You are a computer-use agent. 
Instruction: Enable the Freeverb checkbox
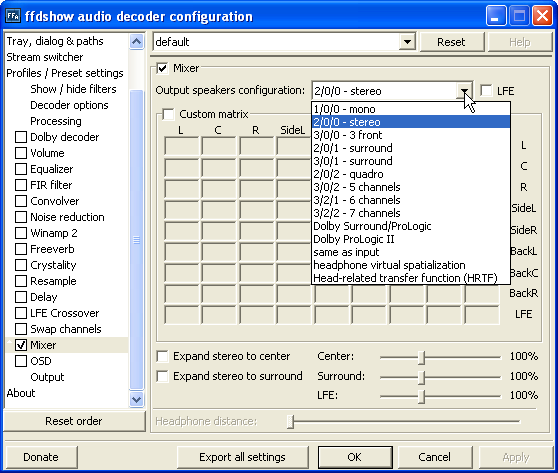point(21,249)
